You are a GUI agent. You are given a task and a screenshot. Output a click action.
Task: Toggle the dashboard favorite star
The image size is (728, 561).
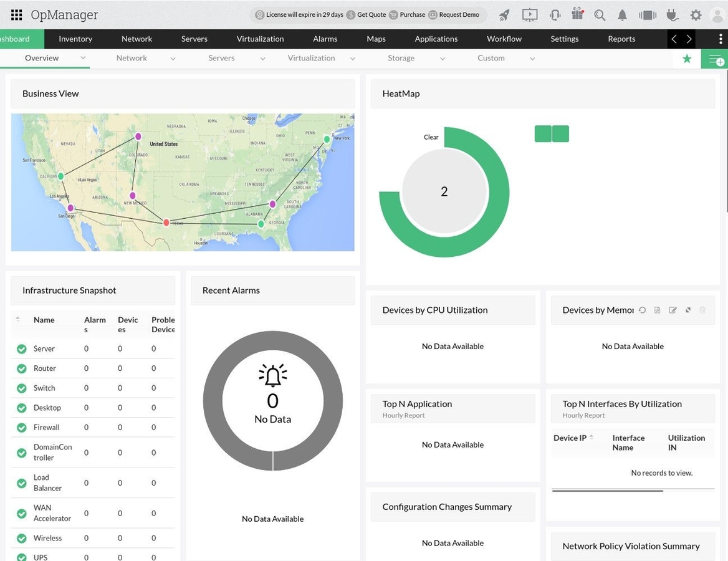click(687, 58)
